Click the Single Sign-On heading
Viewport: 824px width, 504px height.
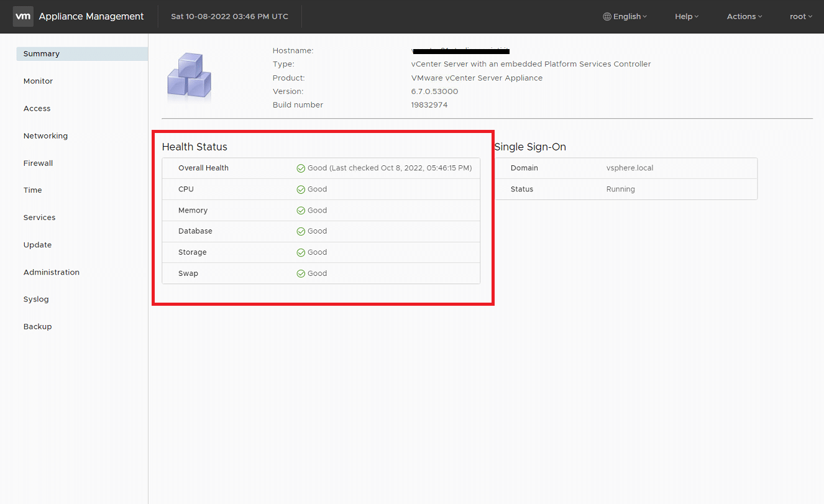[530, 147]
